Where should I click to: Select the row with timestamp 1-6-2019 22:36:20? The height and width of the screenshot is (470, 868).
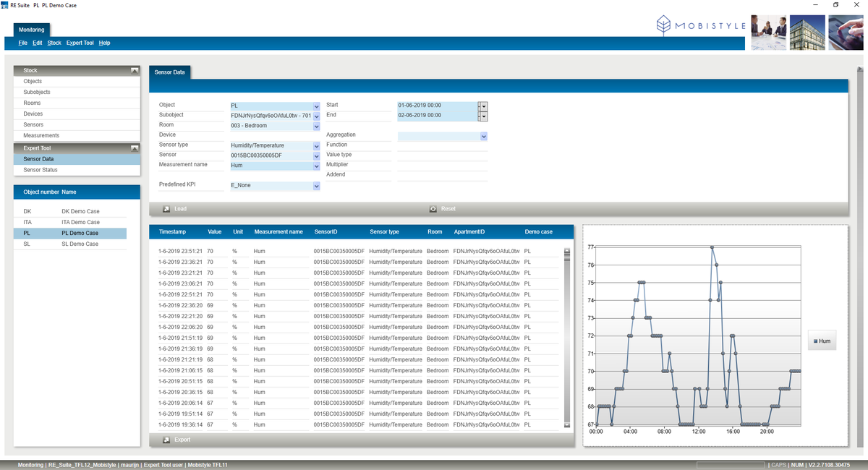pos(359,305)
